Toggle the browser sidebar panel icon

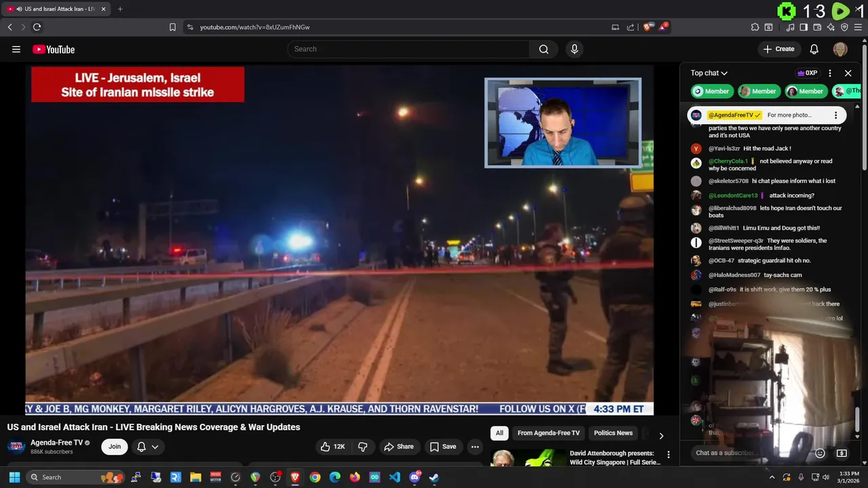pyautogui.click(x=804, y=27)
